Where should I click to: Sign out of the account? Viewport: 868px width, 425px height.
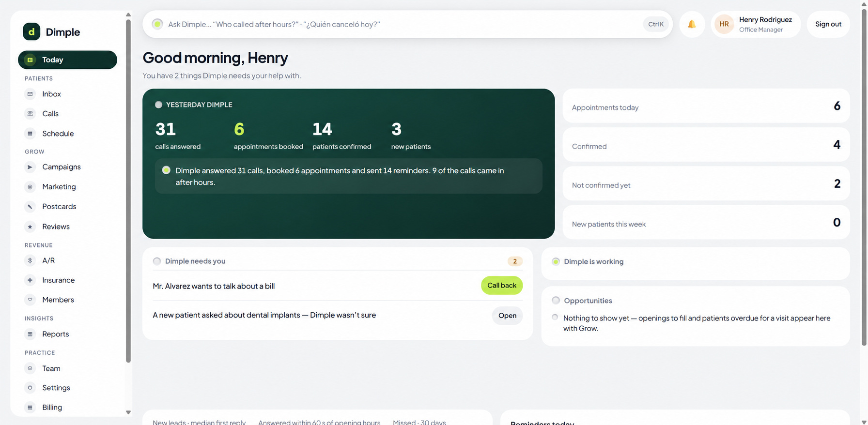828,24
